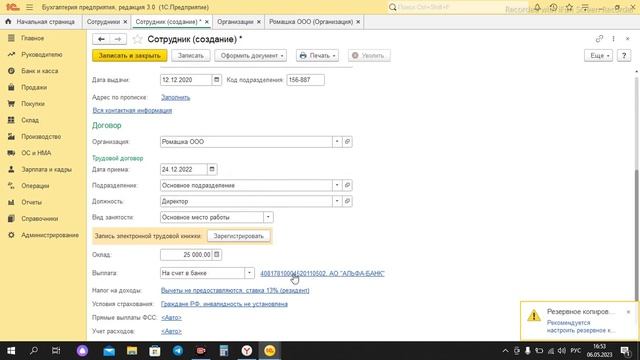Switch to the Организации tab

coord(235,22)
